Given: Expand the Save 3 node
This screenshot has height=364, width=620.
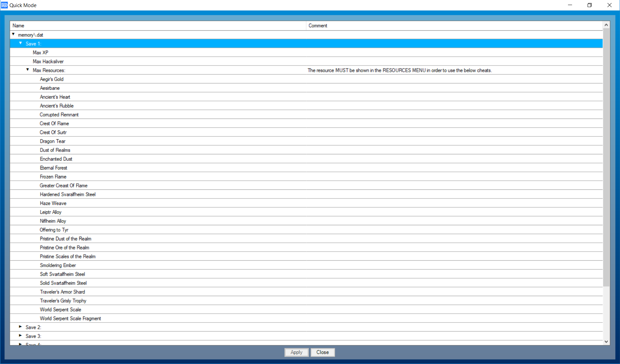Looking at the screenshot, I should click(21, 336).
